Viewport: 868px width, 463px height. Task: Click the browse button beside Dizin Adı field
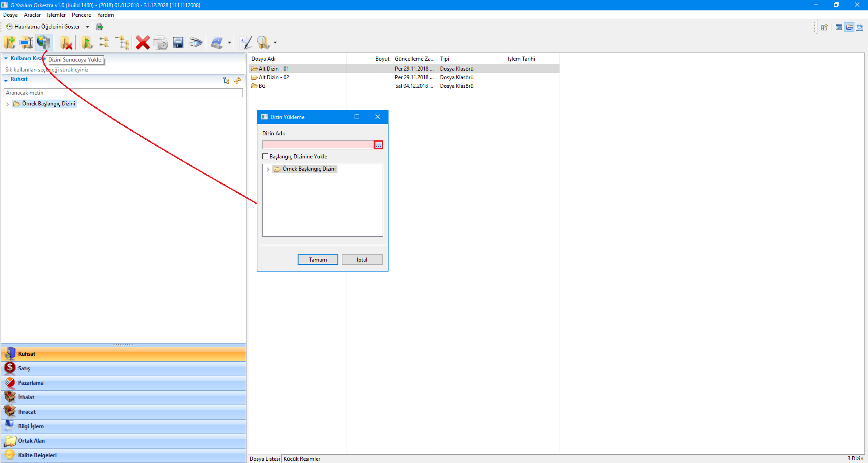pyautogui.click(x=379, y=145)
